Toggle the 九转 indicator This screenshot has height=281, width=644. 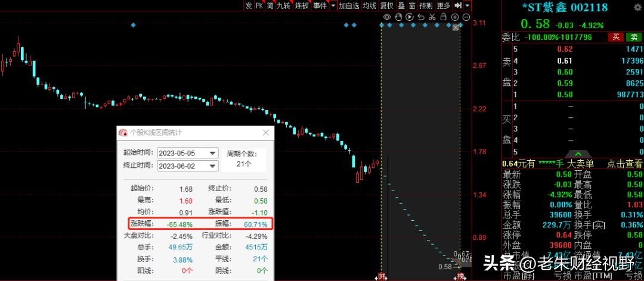click(x=283, y=5)
